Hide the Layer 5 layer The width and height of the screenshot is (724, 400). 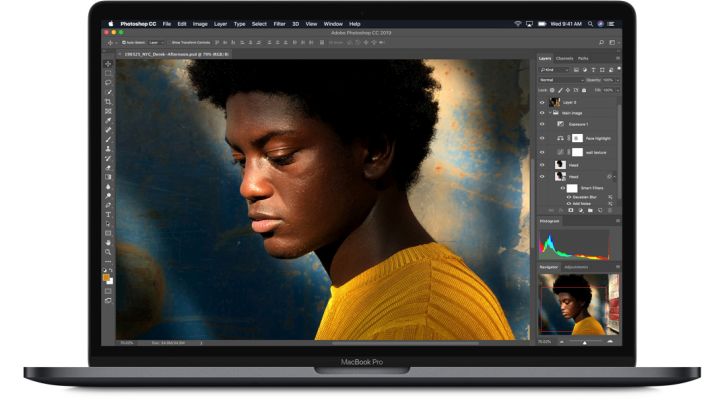pos(542,102)
